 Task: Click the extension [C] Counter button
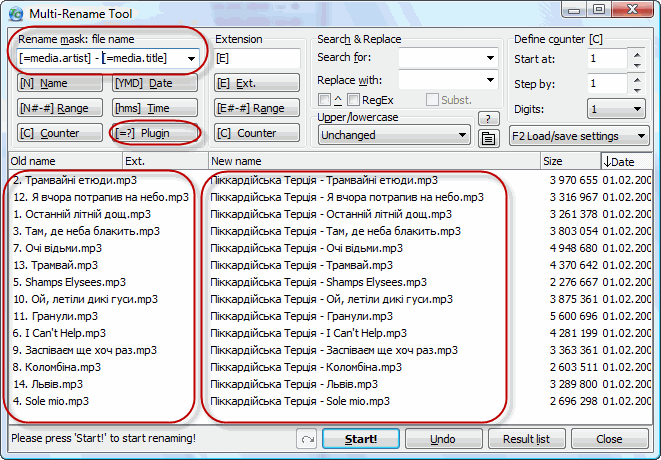[257, 133]
